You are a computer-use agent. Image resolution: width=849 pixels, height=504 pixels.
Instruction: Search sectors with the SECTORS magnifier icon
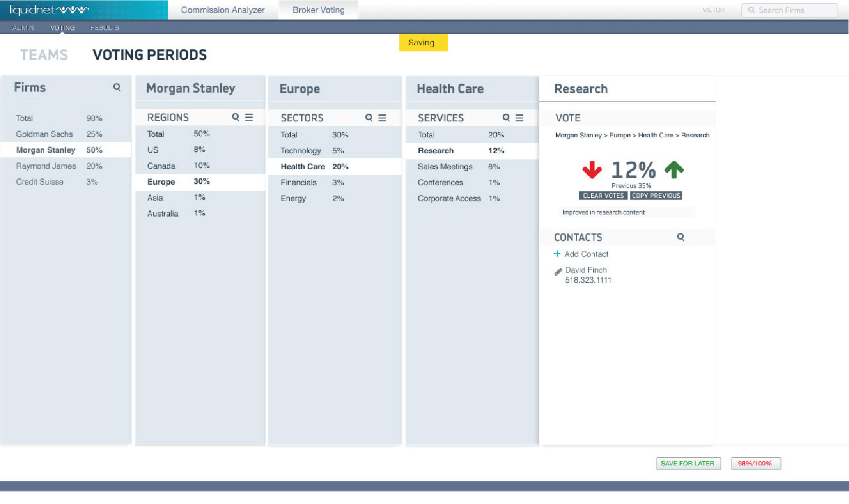369,118
